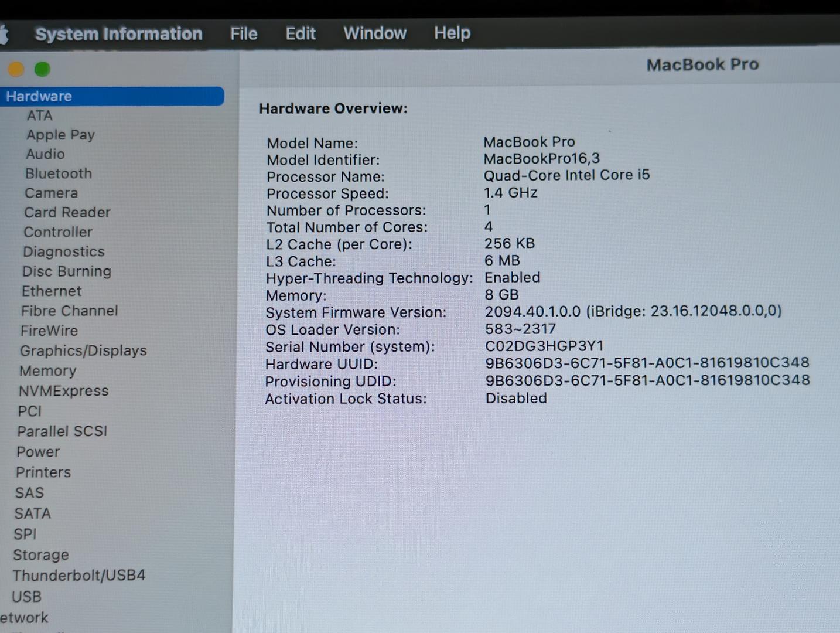This screenshot has width=840, height=633.
Task: Click the Hardware Overview heading
Action: (333, 108)
